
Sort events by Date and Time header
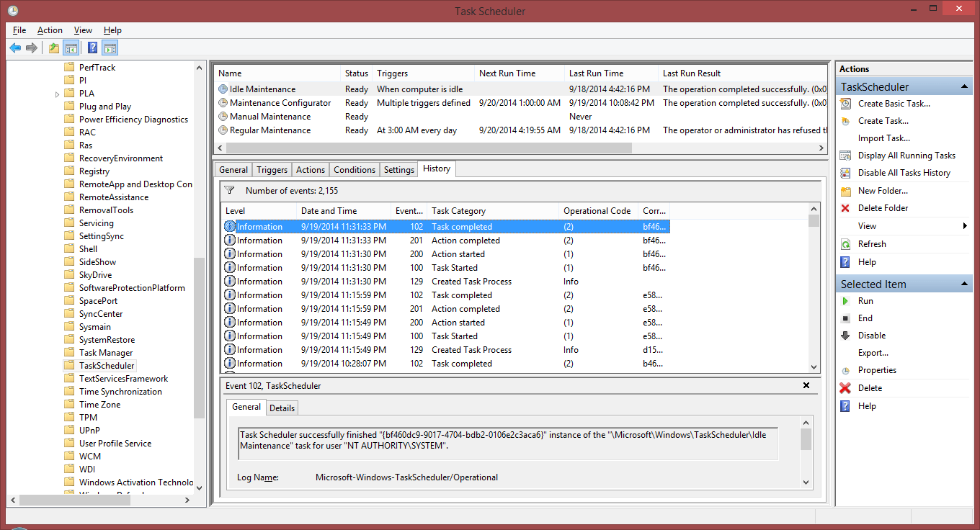click(x=344, y=211)
